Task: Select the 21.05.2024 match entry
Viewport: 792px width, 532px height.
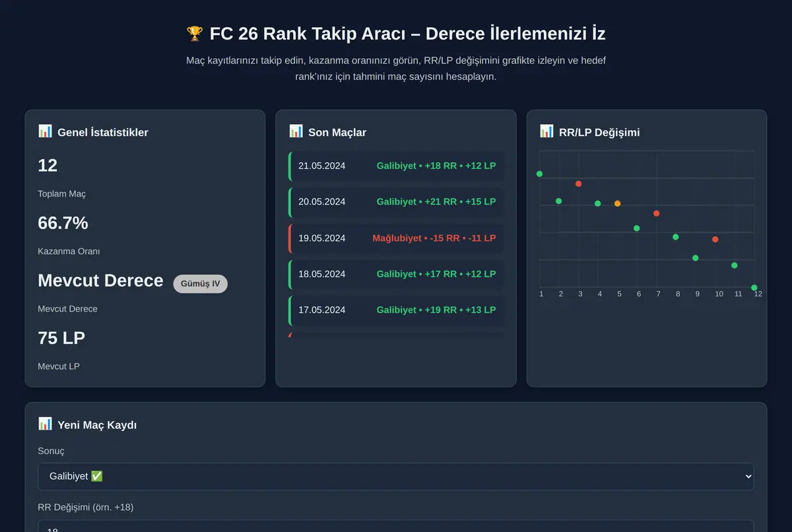Action: tap(396, 166)
